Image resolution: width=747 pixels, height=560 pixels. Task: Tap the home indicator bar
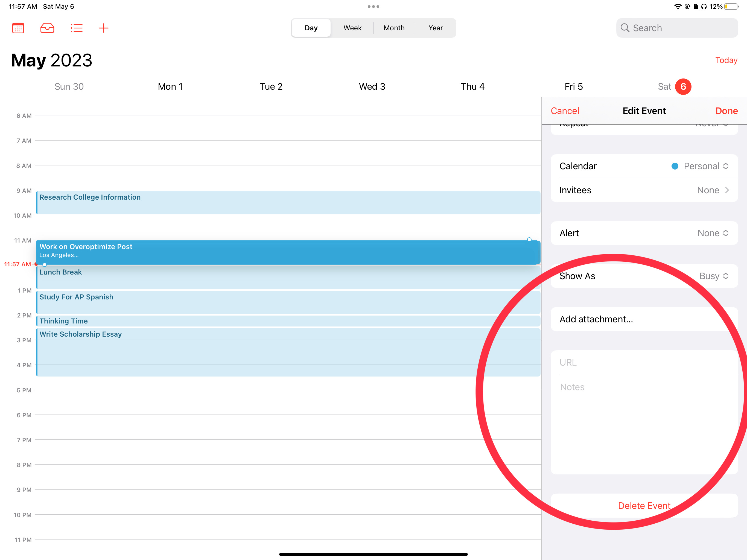(x=373, y=554)
